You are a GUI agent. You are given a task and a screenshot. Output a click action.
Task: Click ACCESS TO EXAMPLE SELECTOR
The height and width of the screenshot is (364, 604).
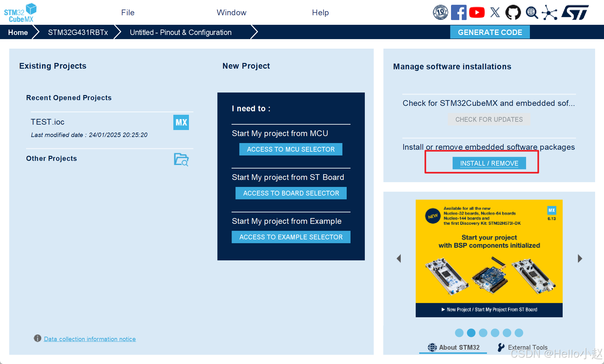(x=291, y=237)
